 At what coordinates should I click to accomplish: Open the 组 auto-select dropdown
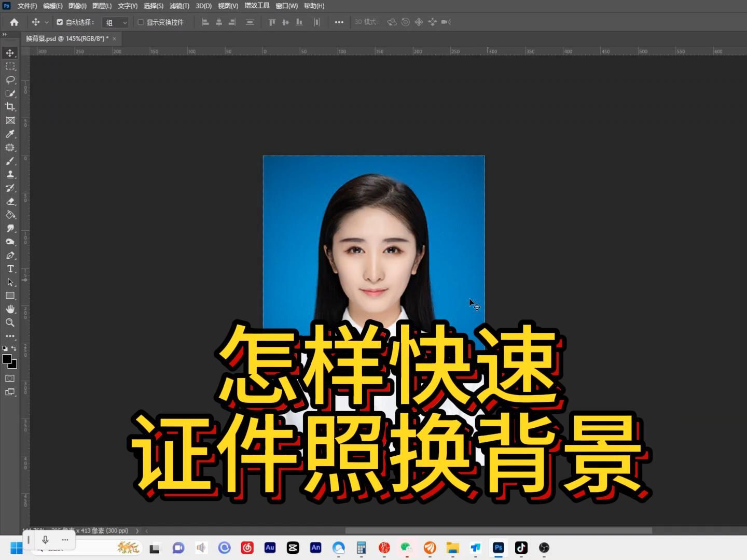115,22
